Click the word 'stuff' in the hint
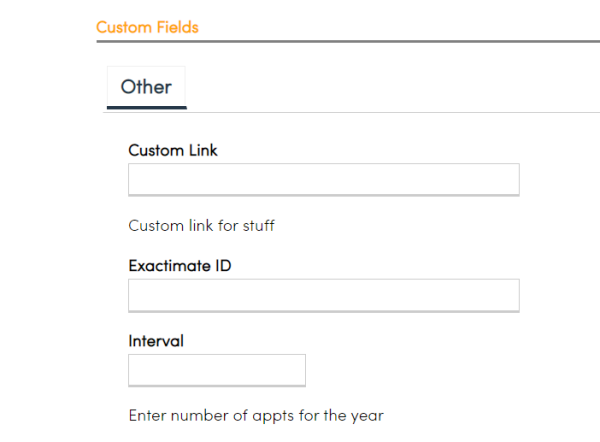600x442 pixels. [x=256, y=225]
